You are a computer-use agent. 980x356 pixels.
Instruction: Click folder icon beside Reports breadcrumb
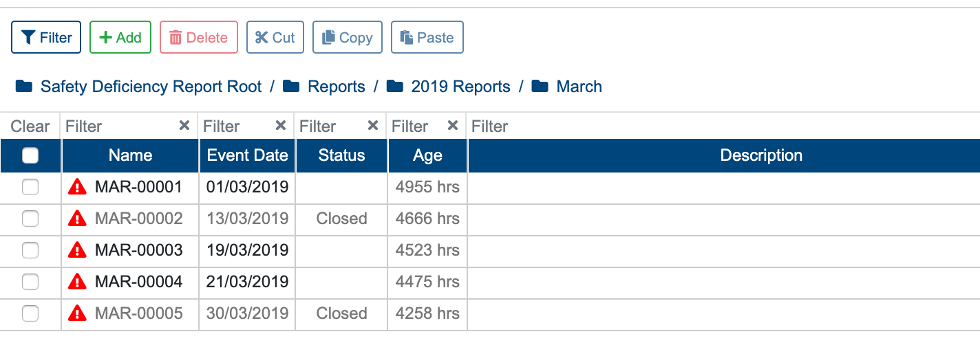point(291,87)
